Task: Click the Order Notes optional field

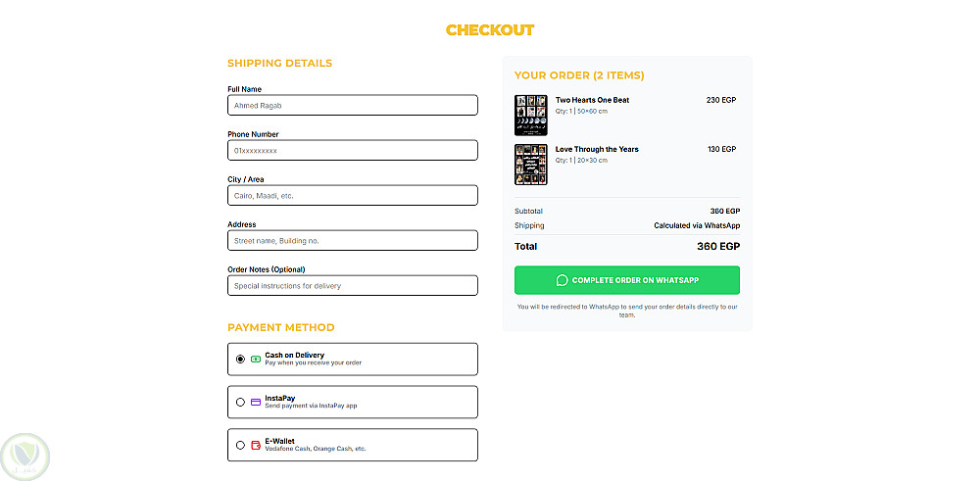Action: point(353,285)
